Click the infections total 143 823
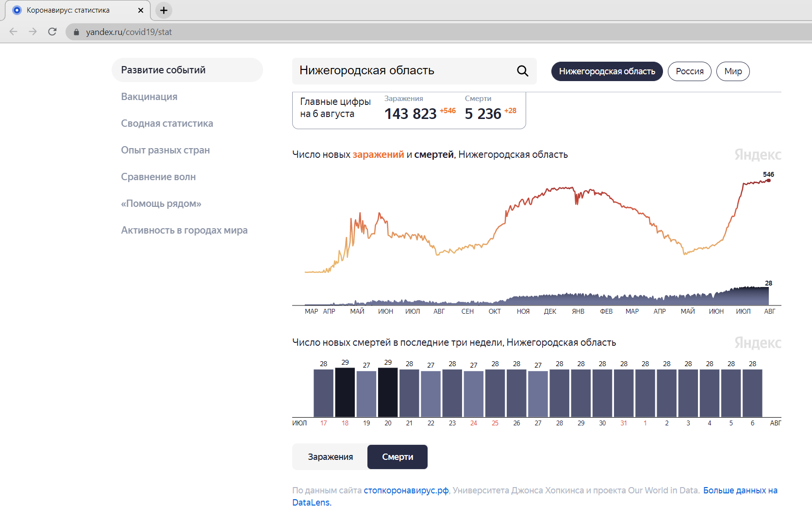812x506 pixels. point(411,114)
